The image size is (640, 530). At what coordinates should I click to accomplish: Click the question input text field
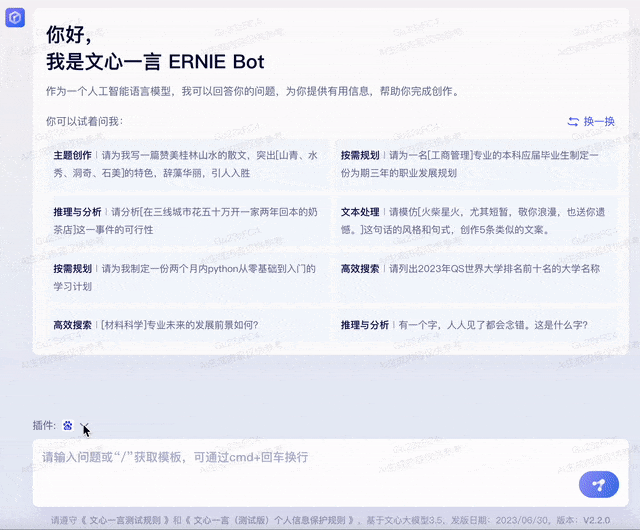300,458
